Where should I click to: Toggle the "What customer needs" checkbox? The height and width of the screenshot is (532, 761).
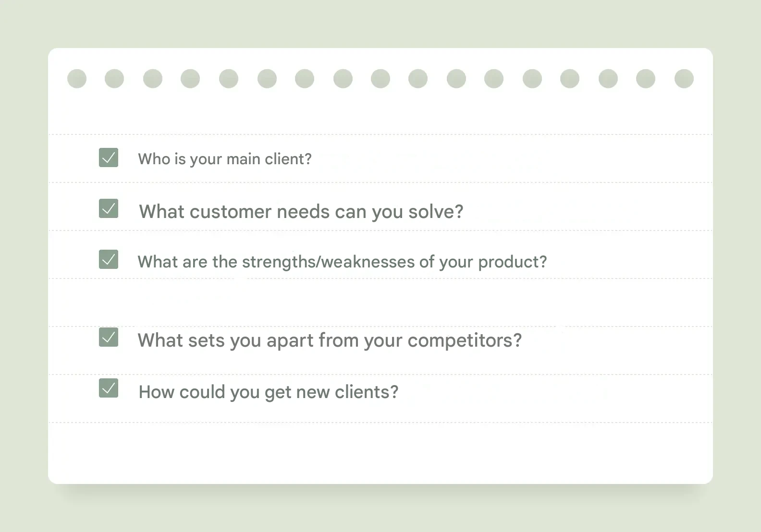pyautogui.click(x=109, y=208)
